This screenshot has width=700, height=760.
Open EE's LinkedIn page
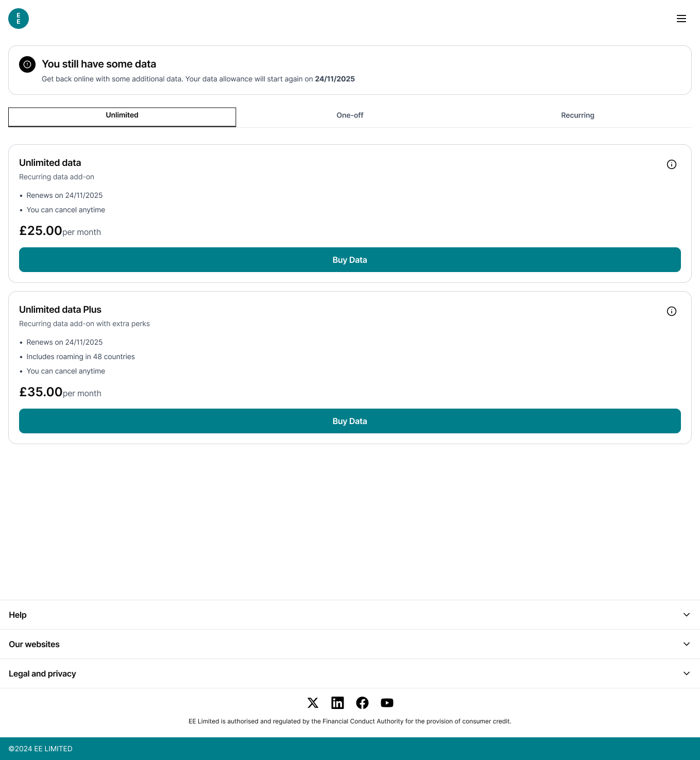pos(337,703)
